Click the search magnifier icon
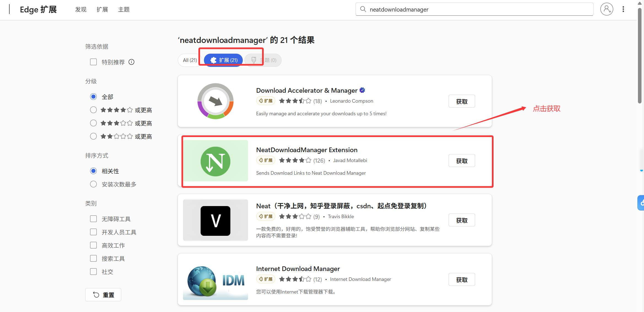 [x=363, y=9]
